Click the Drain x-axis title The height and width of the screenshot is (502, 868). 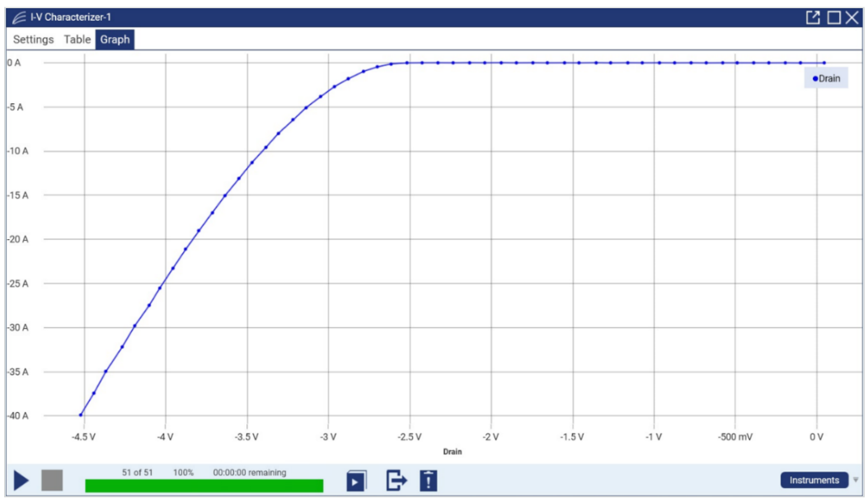[x=452, y=452]
